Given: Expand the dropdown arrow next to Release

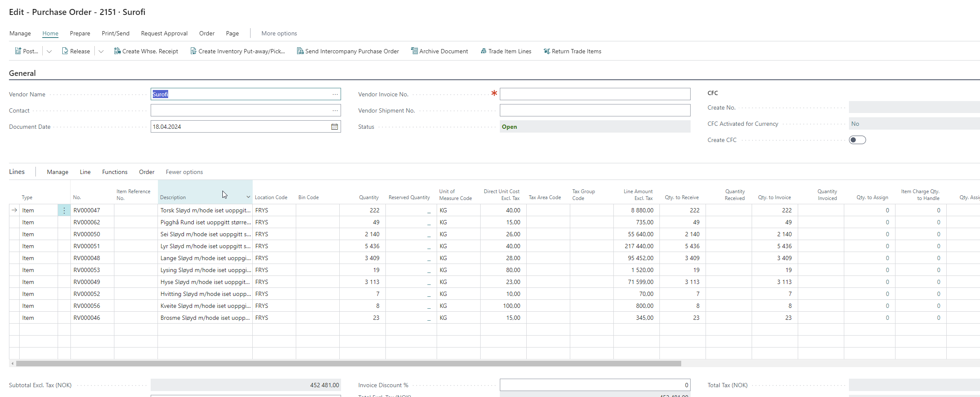Looking at the screenshot, I should [x=101, y=51].
